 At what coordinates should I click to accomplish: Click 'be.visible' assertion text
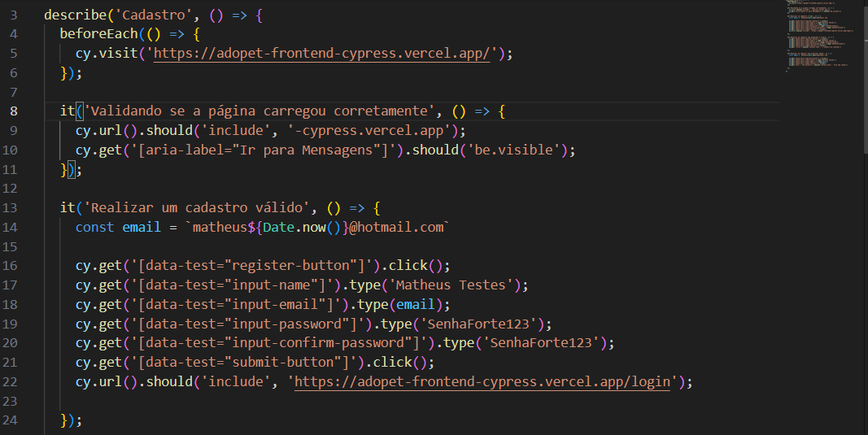click(x=513, y=150)
